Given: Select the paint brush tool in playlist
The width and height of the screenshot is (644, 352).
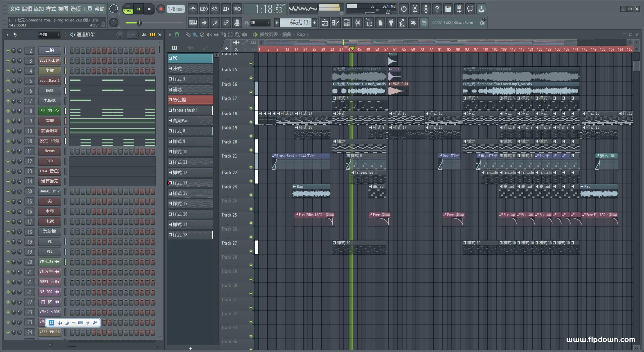Looking at the screenshot, I should 195,35.
